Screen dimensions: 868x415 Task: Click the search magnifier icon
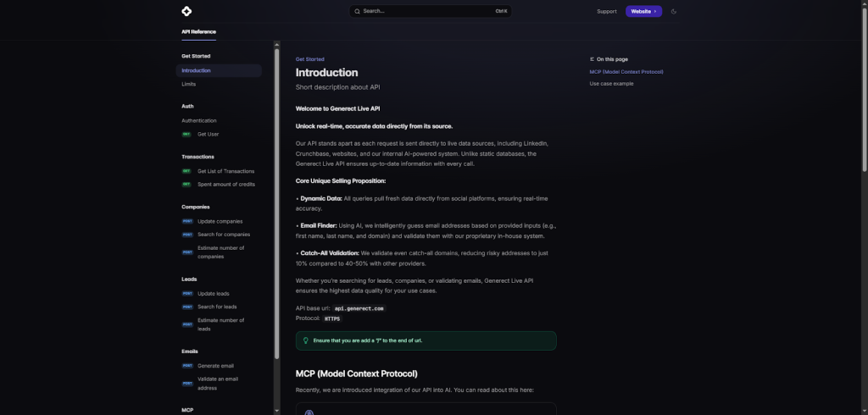357,11
